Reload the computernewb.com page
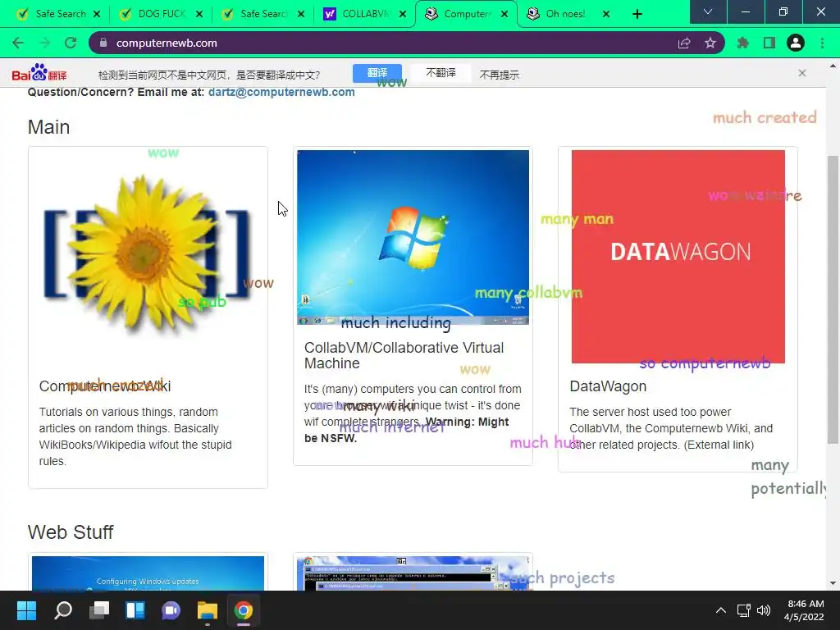Image resolution: width=840 pixels, height=630 pixels. pos(71,43)
